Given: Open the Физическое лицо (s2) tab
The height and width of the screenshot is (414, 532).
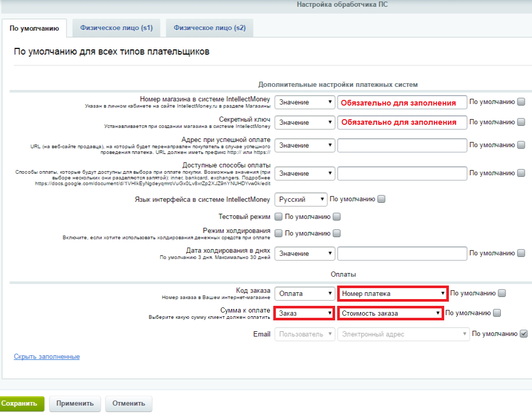Looking at the screenshot, I should [209, 28].
